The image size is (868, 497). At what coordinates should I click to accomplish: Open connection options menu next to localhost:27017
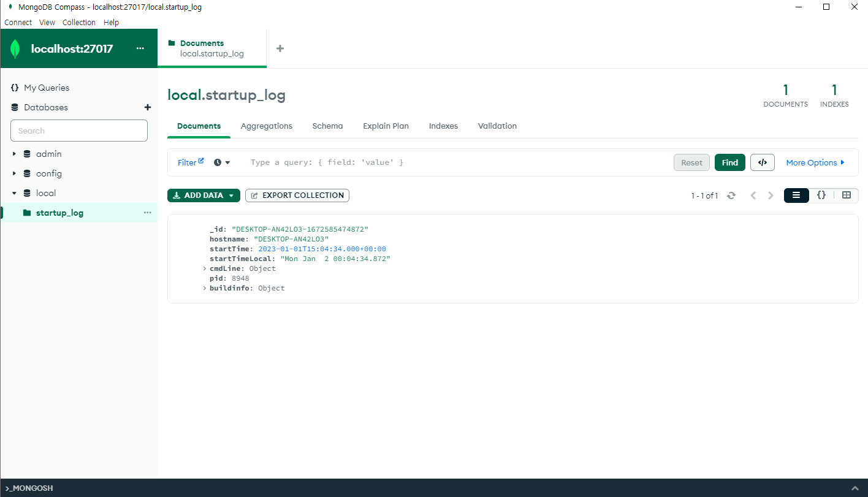(140, 48)
